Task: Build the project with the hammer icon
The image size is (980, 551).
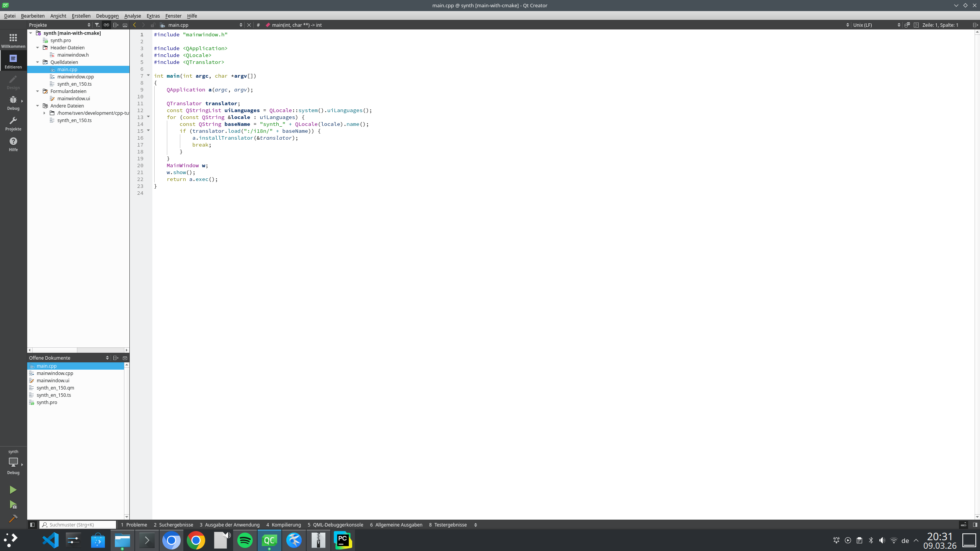Action: pyautogui.click(x=13, y=518)
